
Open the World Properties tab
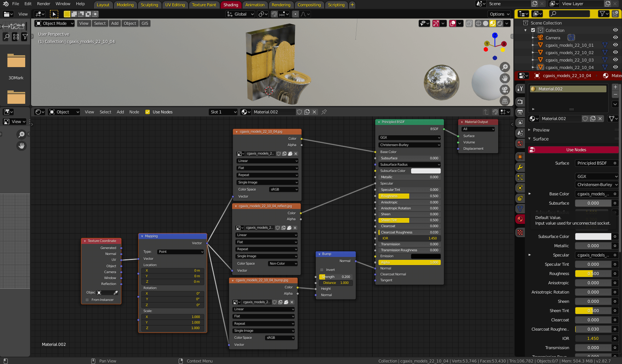tap(520, 144)
